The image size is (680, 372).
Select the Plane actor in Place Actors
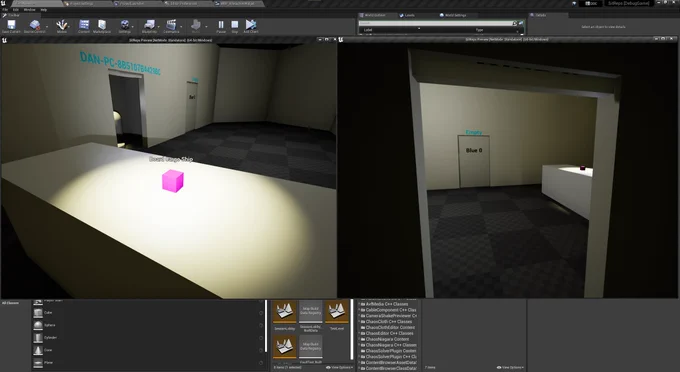(148, 363)
